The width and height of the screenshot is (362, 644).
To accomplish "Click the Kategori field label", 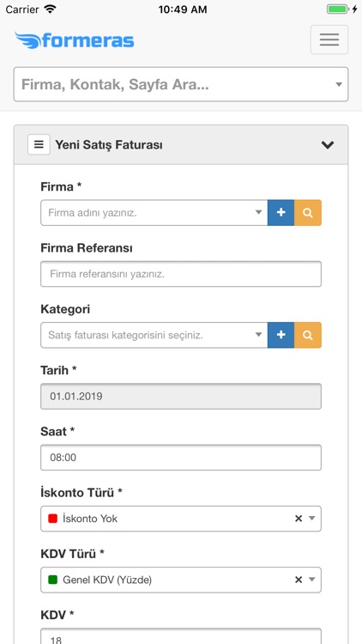I will pos(65,309).
